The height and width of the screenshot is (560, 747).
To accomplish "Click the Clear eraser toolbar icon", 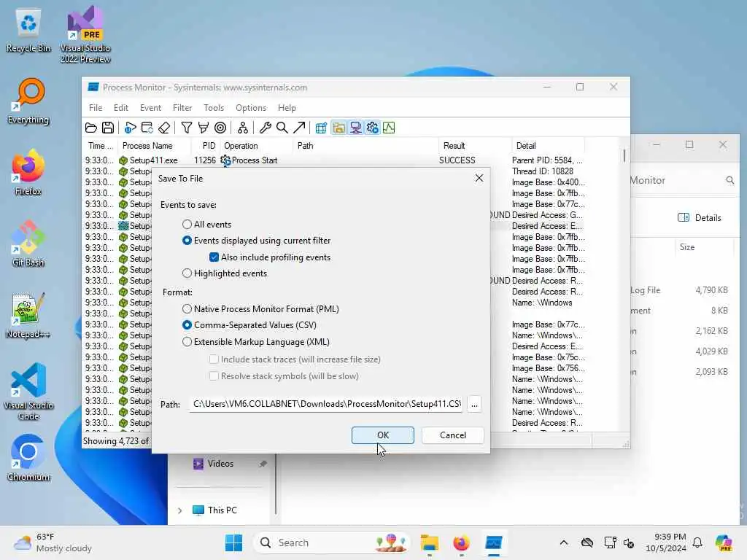I will [164, 128].
